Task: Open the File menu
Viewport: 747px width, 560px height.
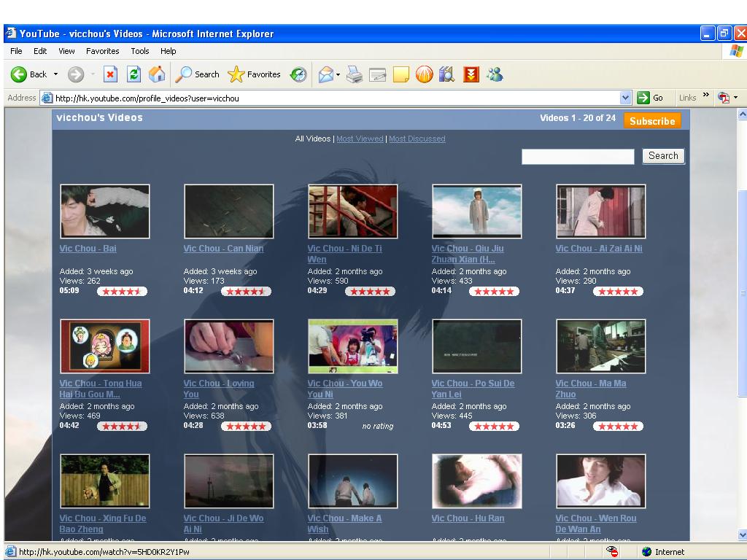Action: pyautogui.click(x=16, y=51)
